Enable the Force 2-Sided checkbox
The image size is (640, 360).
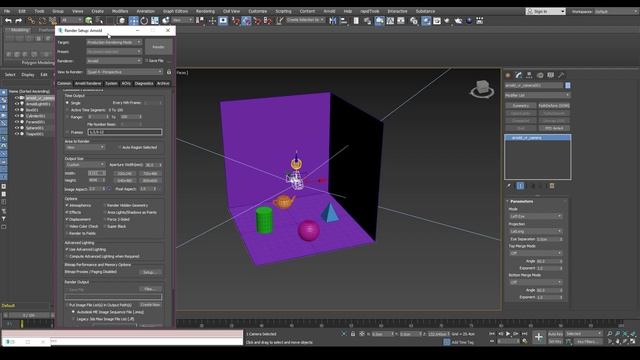(105, 219)
